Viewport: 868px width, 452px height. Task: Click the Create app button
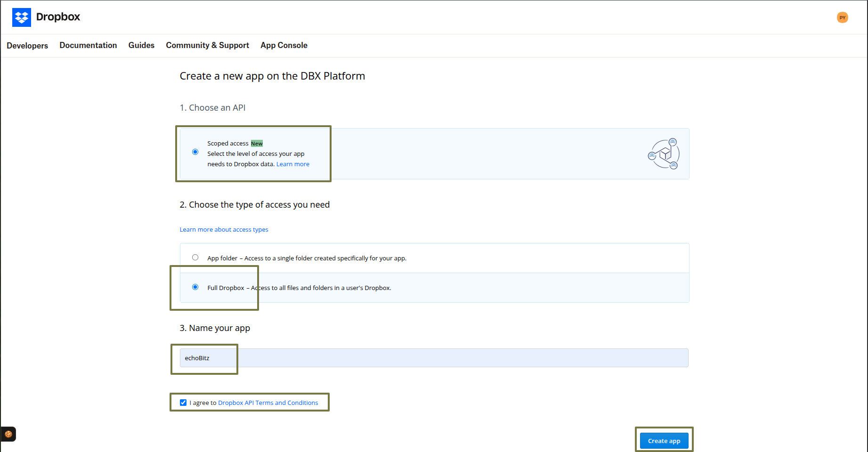[664, 441]
